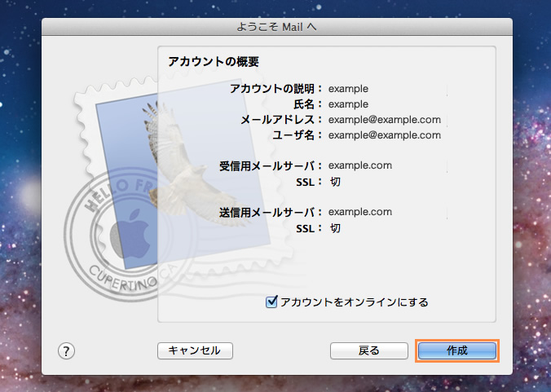Viewport: 551px width, 392px height.
Task: Click 受信用メールサーバ value example.com
Action: (x=360, y=165)
